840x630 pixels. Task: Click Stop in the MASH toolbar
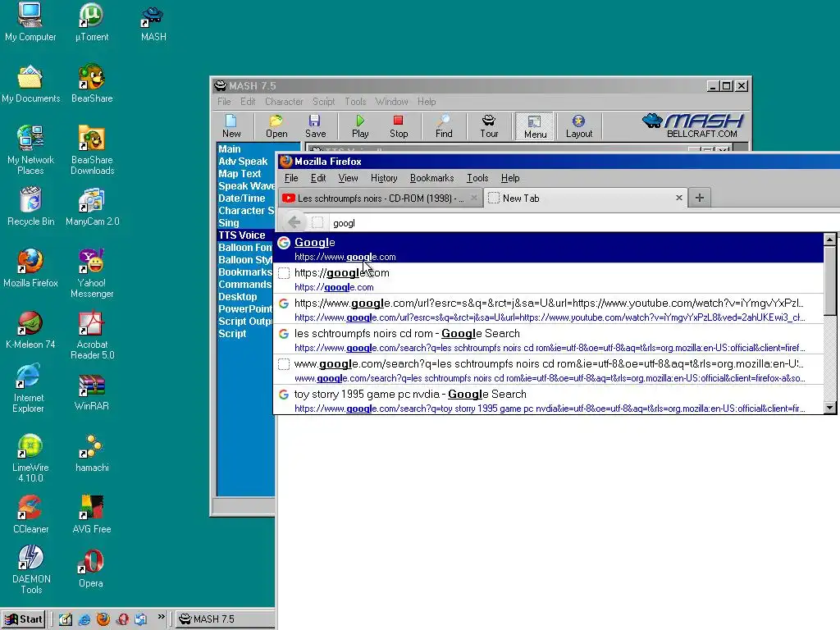[x=398, y=126]
